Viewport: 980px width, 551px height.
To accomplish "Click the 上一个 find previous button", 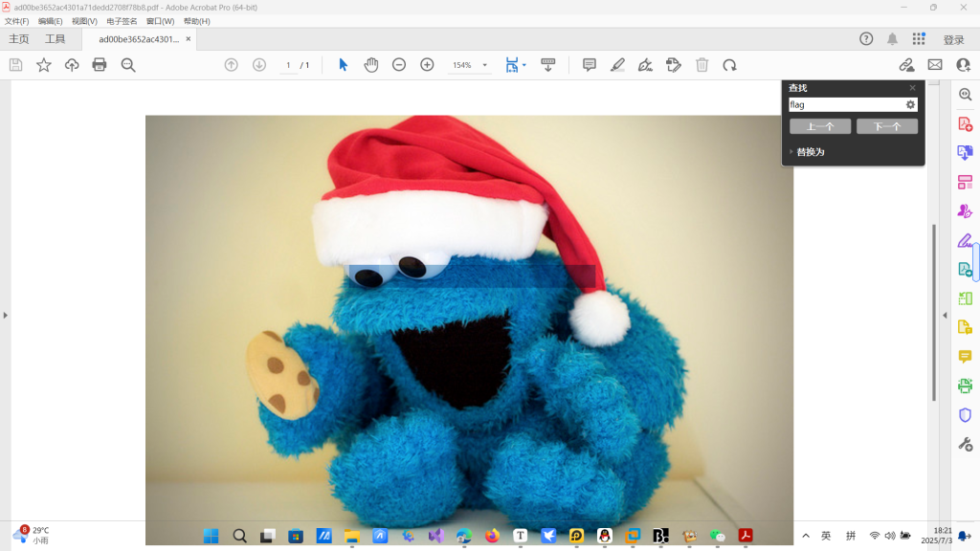I will point(820,126).
